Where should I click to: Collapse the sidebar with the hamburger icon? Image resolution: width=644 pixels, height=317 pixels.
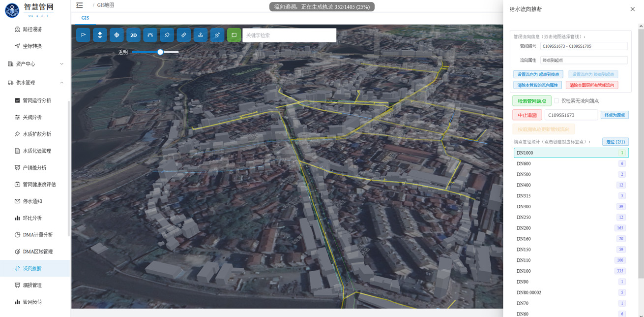[80, 5]
